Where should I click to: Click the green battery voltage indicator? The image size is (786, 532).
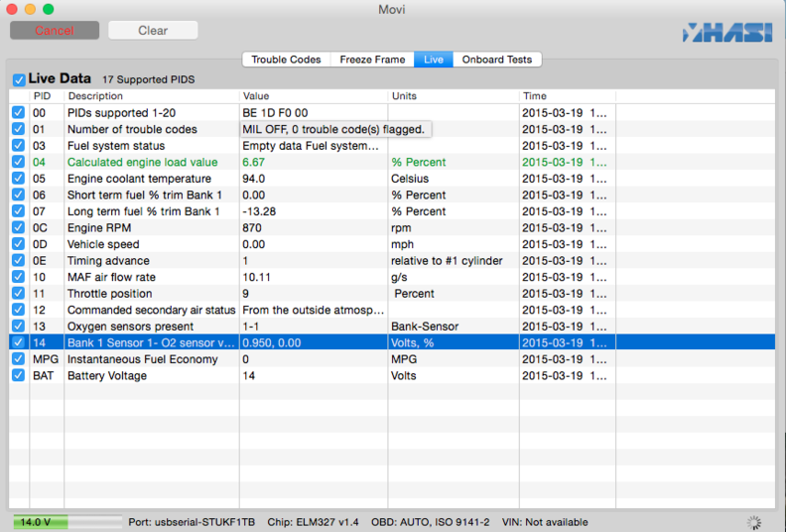click(40, 522)
